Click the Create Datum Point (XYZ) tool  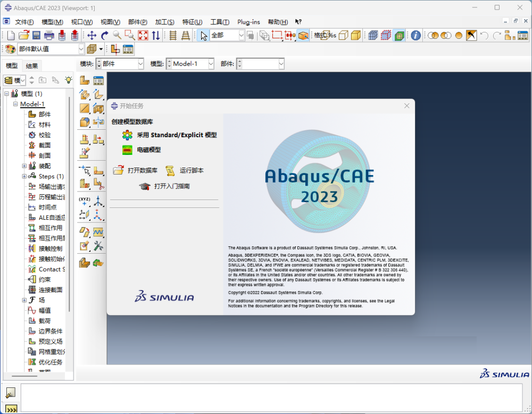coord(85,201)
